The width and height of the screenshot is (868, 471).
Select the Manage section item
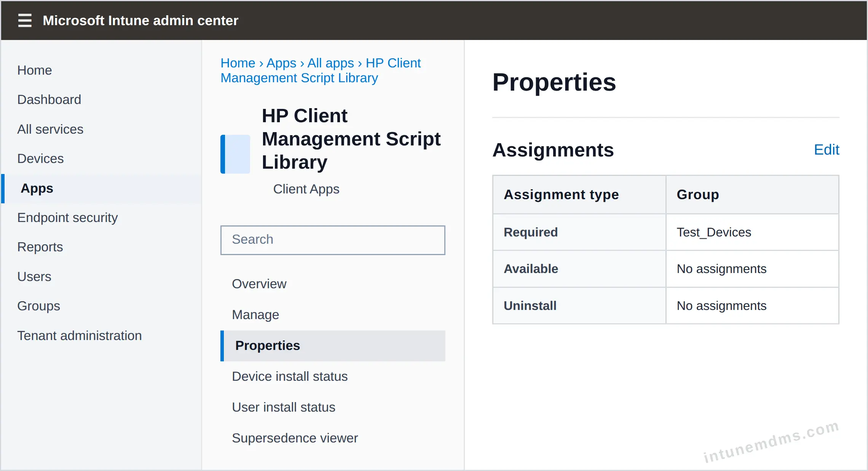[x=255, y=315]
